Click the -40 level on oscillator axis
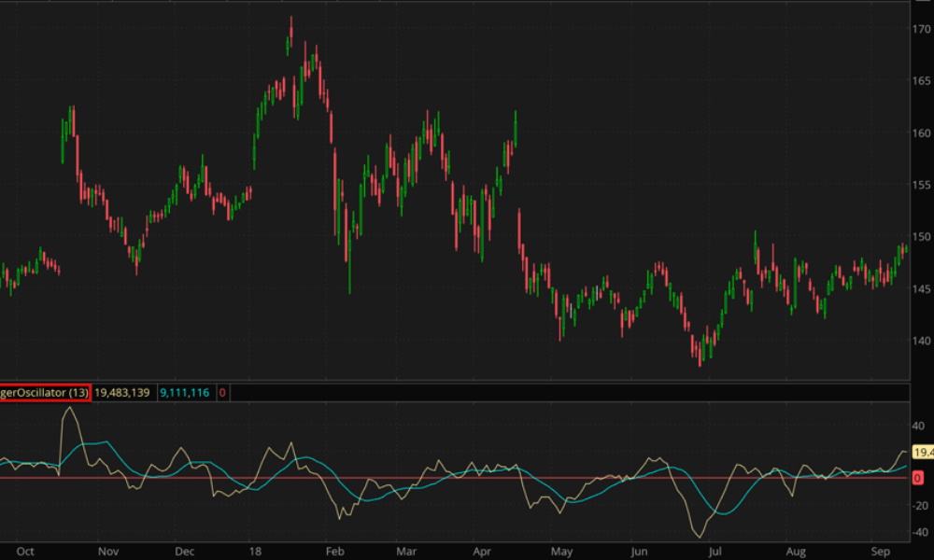Image resolution: width=934 pixels, height=560 pixels. coord(920,532)
